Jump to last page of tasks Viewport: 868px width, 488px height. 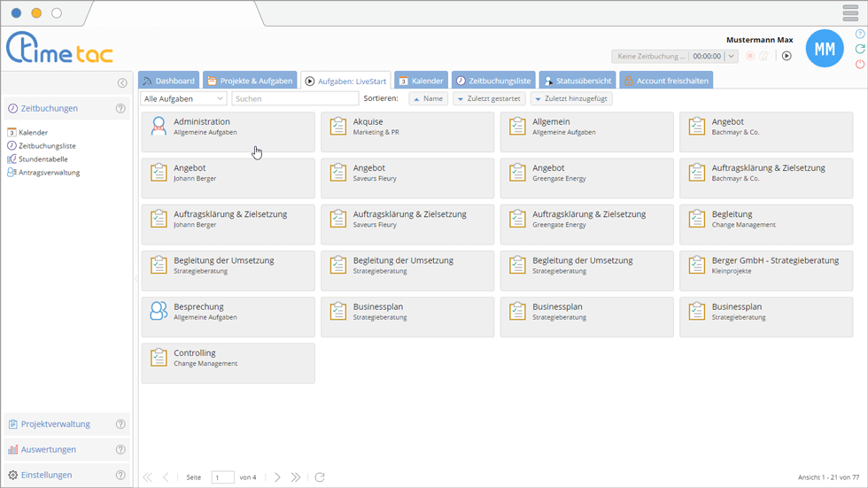click(296, 477)
